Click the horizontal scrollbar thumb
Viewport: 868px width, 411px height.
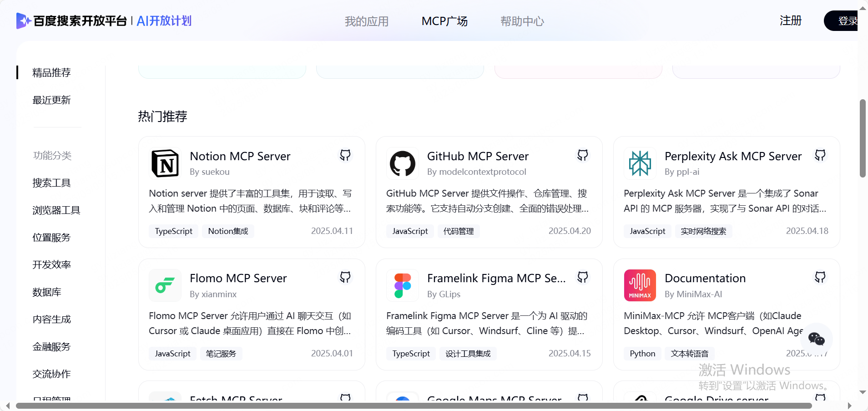[414, 406]
